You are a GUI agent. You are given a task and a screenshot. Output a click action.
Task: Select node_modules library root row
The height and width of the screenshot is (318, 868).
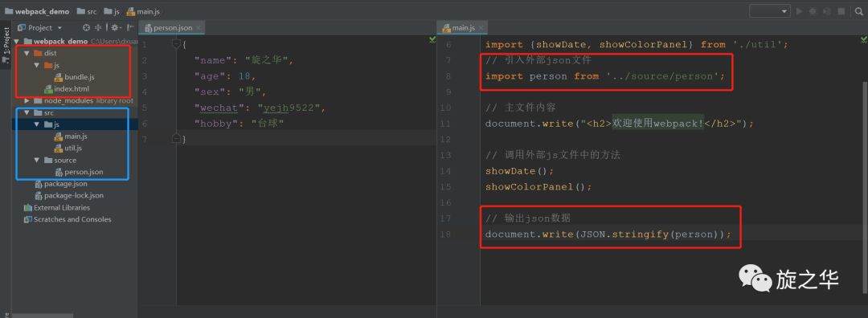(x=83, y=100)
